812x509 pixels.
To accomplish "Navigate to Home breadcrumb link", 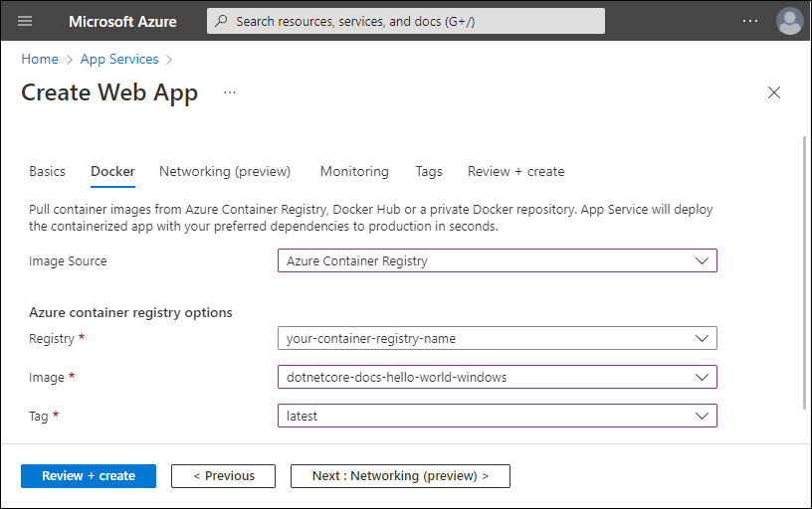I will click(x=40, y=59).
